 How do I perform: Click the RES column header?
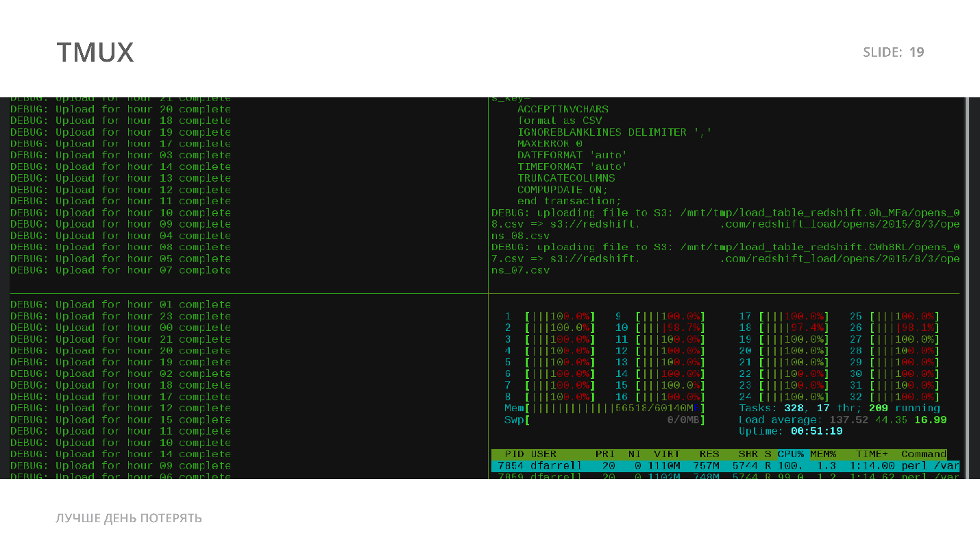(709, 454)
